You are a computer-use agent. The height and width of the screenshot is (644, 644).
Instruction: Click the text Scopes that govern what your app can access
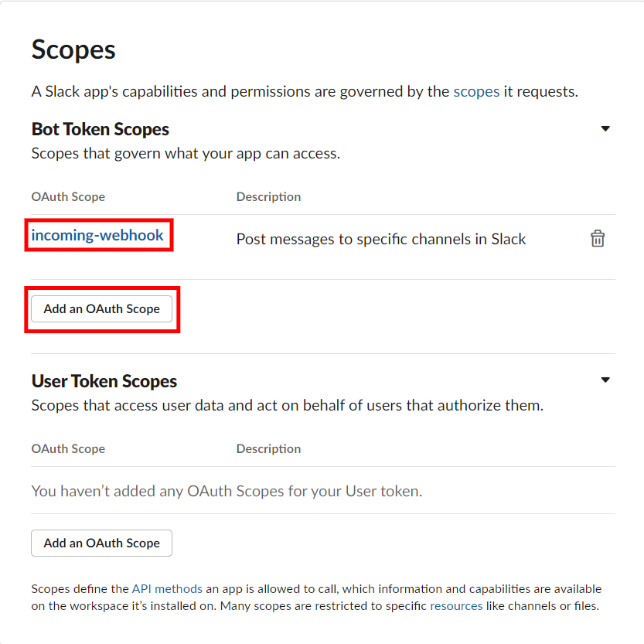click(x=186, y=154)
